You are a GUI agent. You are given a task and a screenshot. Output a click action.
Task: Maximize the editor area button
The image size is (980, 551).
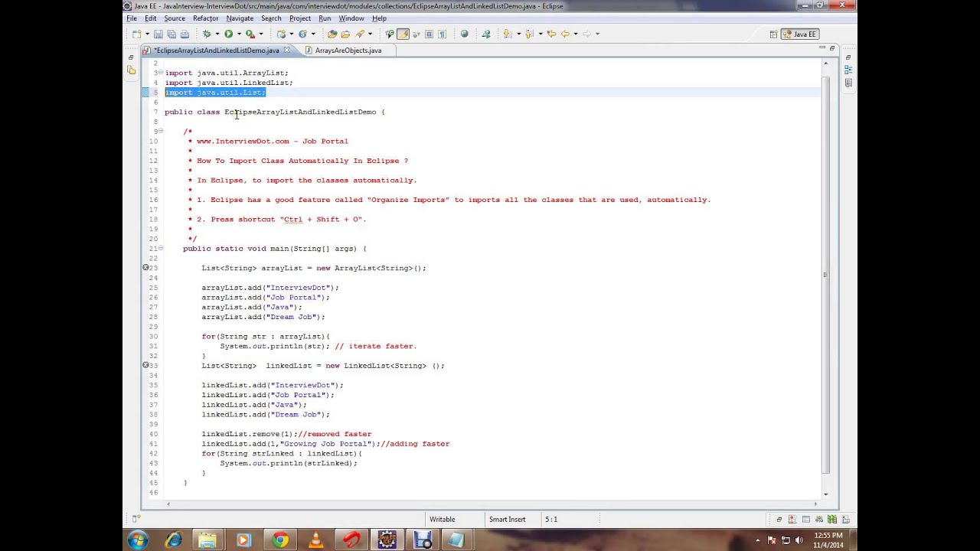pyautogui.click(x=833, y=48)
